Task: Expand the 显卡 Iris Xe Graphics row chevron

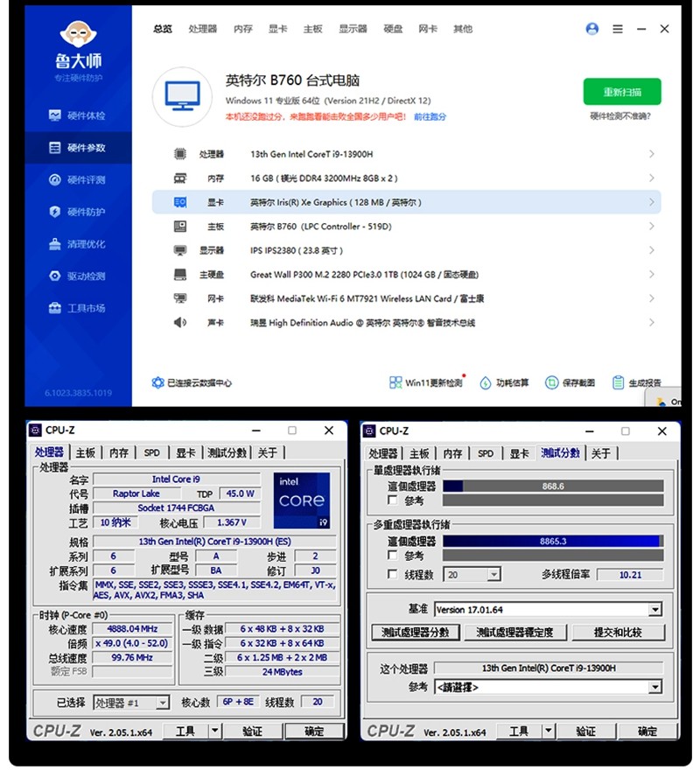Action: point(652,202)
